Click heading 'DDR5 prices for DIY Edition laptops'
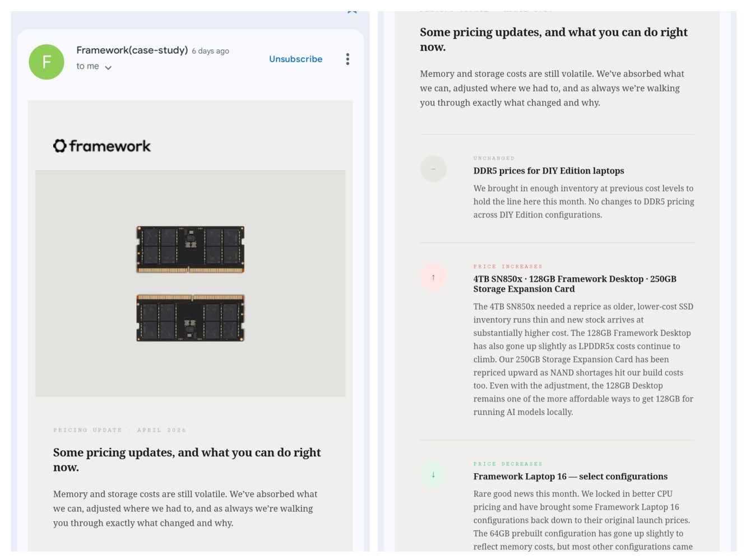Viewport: 746px width, 560px height. pyautogui.click(x=549, y=171)
